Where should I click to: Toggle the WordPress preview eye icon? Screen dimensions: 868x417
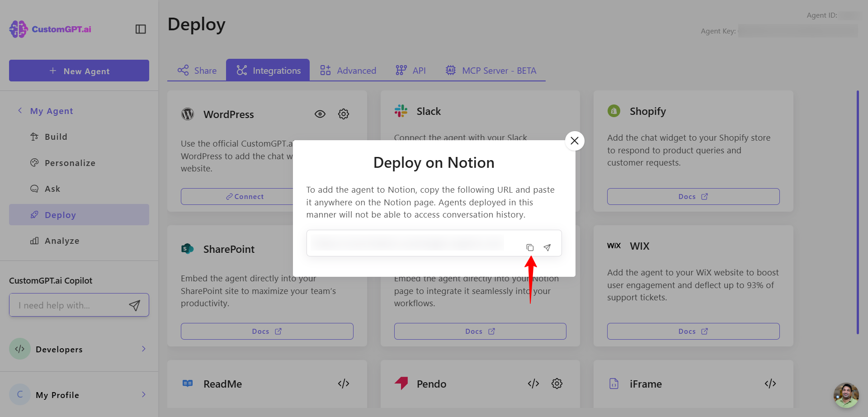pos(320,114)
